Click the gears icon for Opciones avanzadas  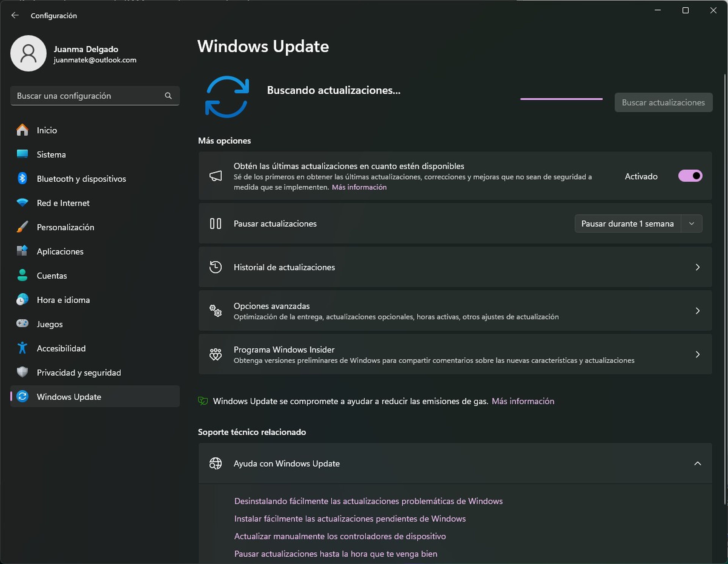pyautogui.click(x=216, y=310)
